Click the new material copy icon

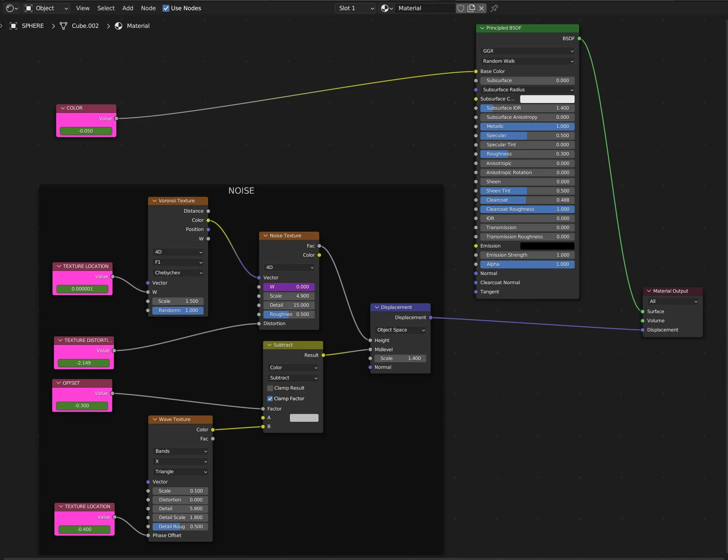tap(471, 8)
